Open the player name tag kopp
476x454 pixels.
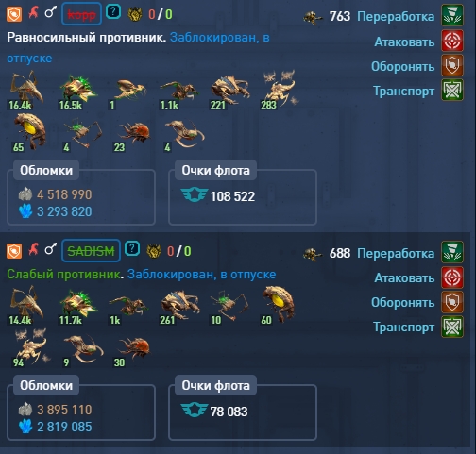click(81, 14)
